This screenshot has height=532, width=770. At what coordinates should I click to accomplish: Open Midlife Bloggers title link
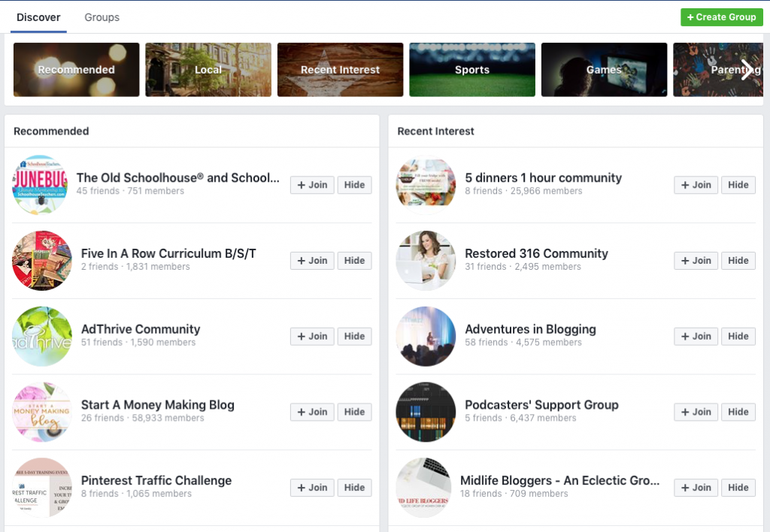click(559, 480)
